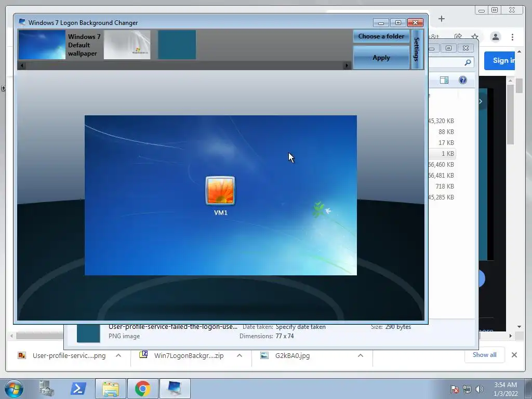Open Explorer help question mark icon
This screenshot has height=399, width=532.
click(463, 80)
